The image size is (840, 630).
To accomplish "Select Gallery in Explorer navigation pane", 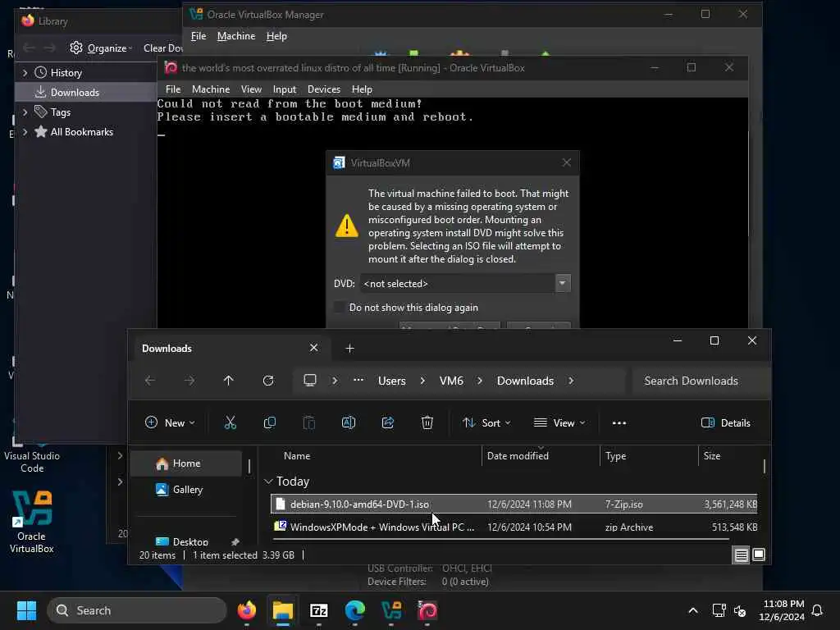I will tap(186, 489).
